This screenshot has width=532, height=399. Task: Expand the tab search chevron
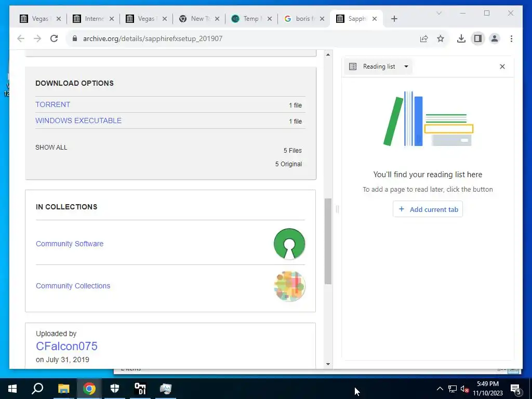tap(438, 13)
